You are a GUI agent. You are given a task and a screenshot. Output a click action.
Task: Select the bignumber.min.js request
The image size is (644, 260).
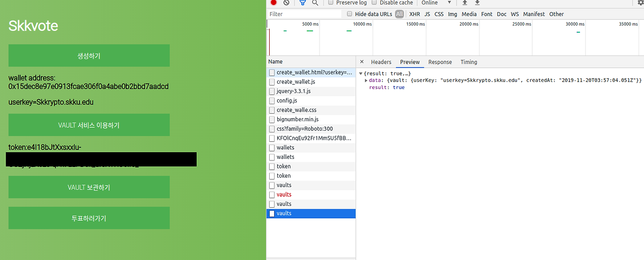(311, 119)
